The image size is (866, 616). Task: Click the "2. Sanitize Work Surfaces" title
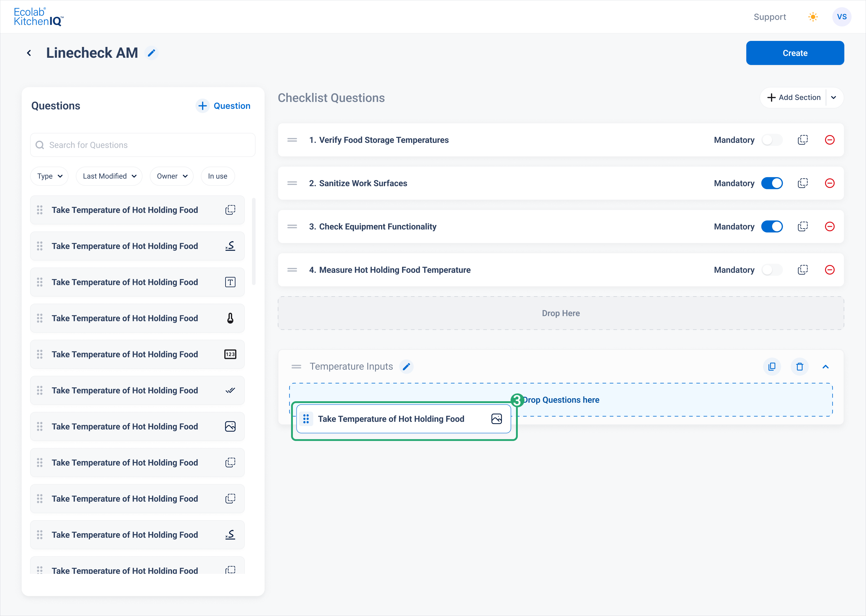(x=358, y=183)
